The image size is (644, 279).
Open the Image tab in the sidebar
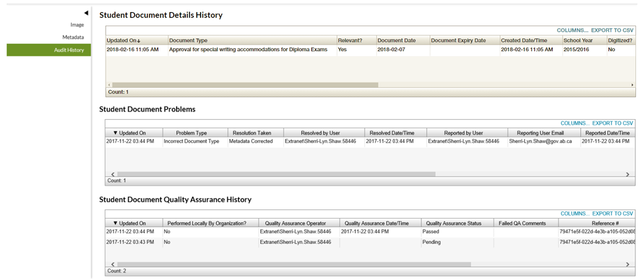(76, 24)
